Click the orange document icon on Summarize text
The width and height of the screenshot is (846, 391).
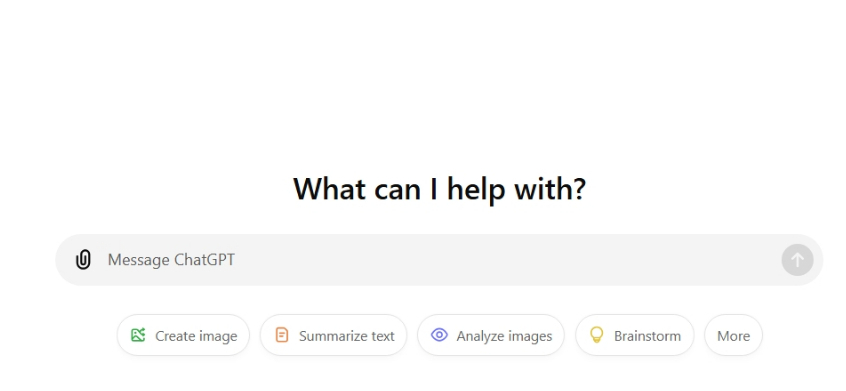pyautogui.click(x=282, y=335)
